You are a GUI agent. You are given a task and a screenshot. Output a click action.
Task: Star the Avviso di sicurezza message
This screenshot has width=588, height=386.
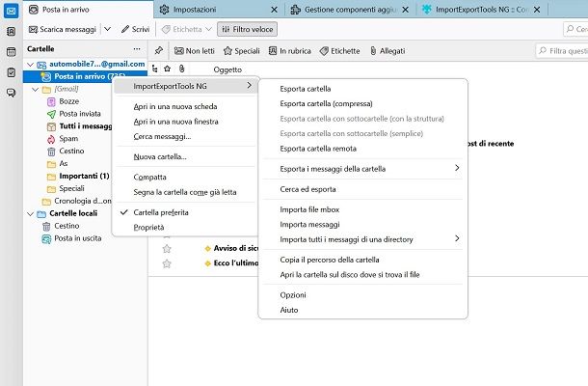(x=167, y=249)
